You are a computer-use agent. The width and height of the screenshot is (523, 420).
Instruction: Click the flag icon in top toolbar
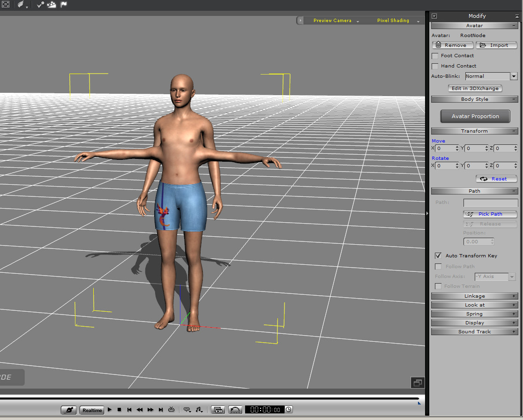click(x=64, y=5)
